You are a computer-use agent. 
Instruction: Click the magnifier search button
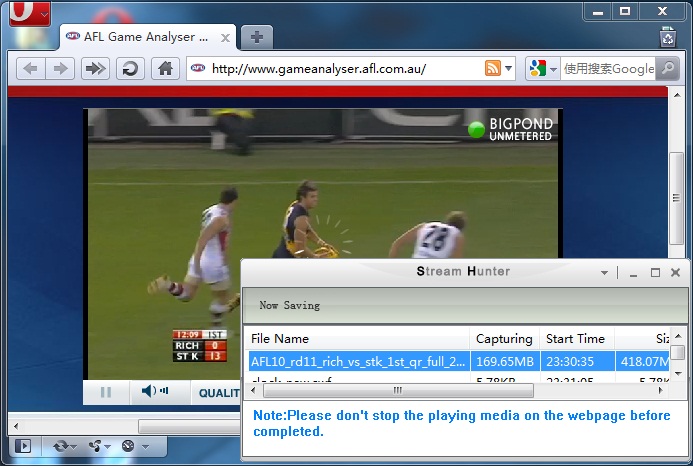coord(667,68)
